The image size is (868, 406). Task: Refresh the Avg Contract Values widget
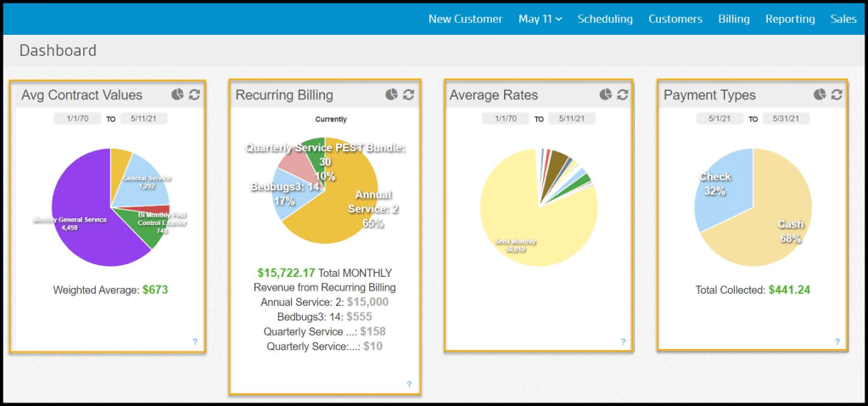(194, 95)
